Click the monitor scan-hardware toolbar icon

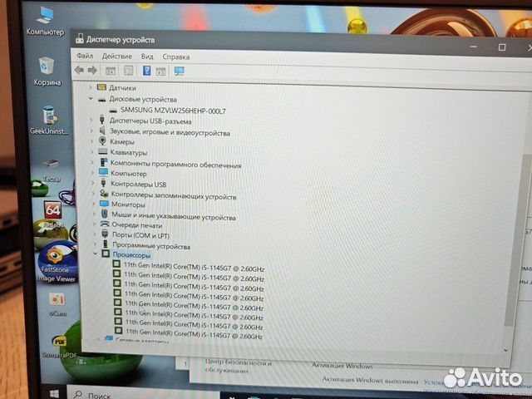point(180,71)
